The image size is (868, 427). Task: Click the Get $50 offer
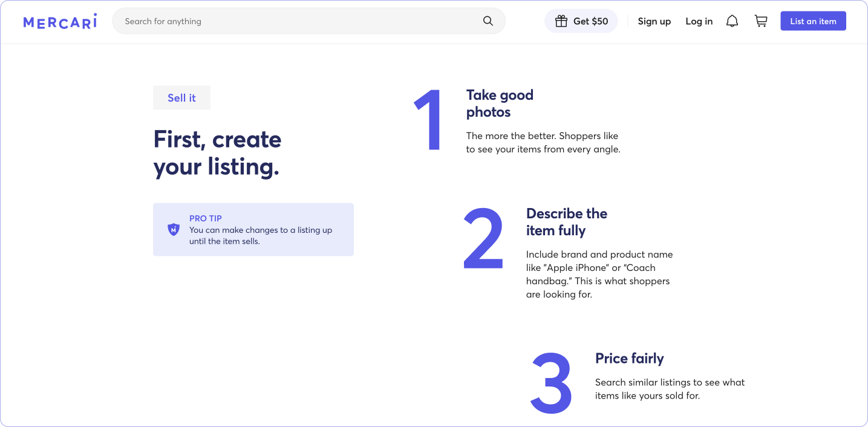coord(581,20)
